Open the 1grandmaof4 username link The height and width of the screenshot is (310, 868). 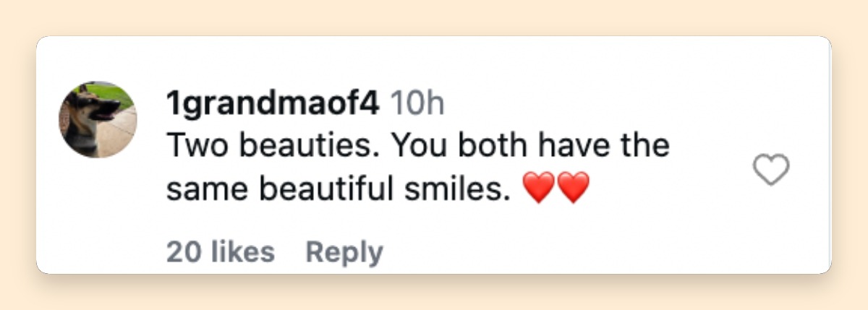coord(273,105)
